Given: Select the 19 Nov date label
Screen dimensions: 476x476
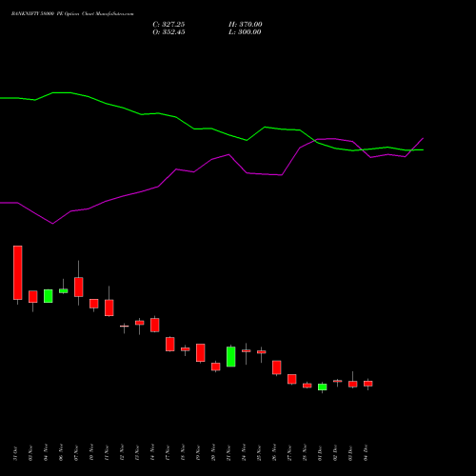Looking at the screenshot, I should pyautogui.click(x=198, y=453).
